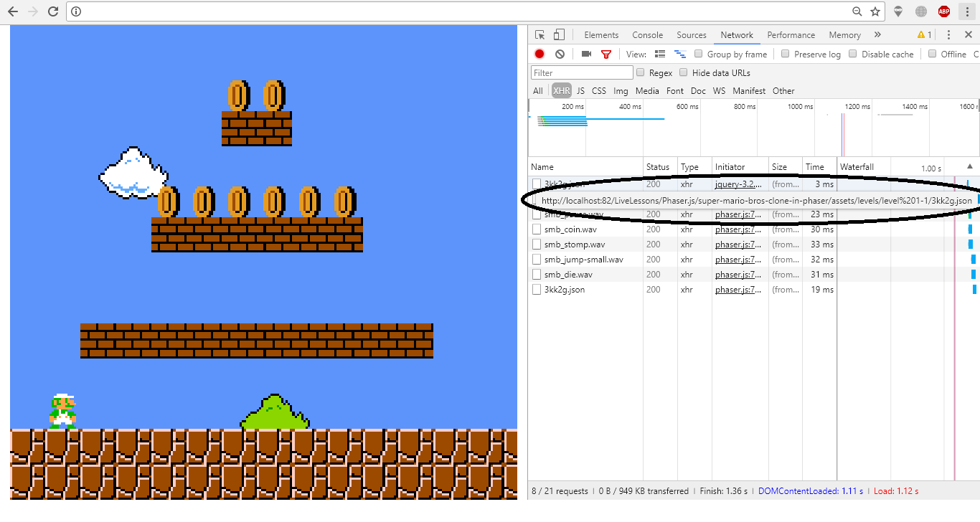
Task: Click the globe extension icon
Action: [x=921, y=11]
